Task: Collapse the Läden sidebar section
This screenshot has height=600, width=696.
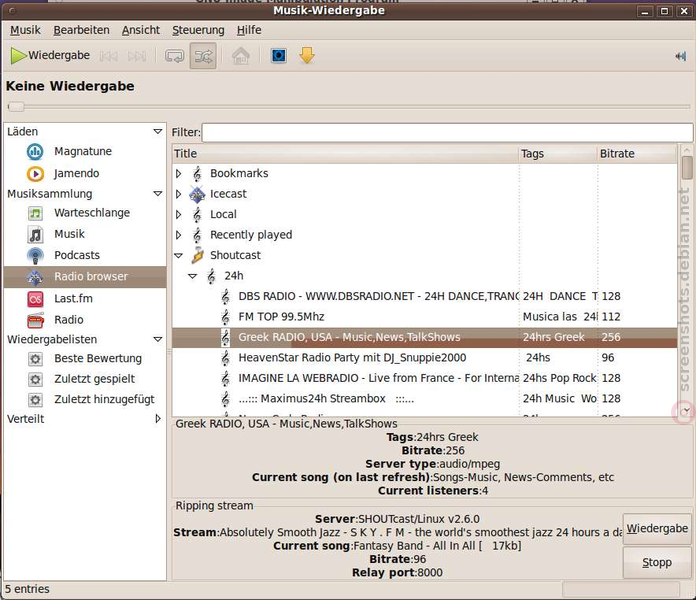Action: coord(158,131)
